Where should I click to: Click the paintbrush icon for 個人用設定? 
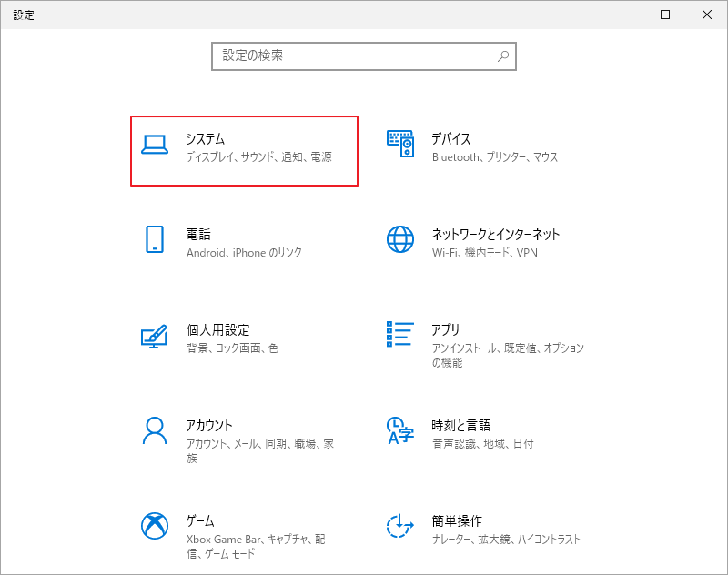pos(155,336)
